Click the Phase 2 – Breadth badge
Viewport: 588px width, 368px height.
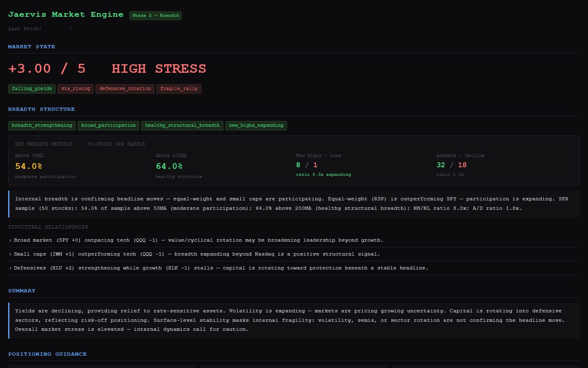click(156, 16)
